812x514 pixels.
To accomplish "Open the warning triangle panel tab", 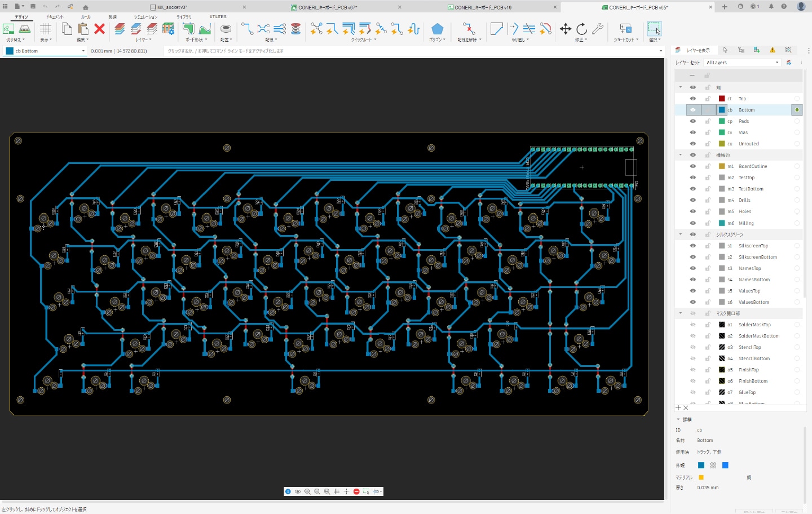I will pyautogui.click(x=773, y=50).
